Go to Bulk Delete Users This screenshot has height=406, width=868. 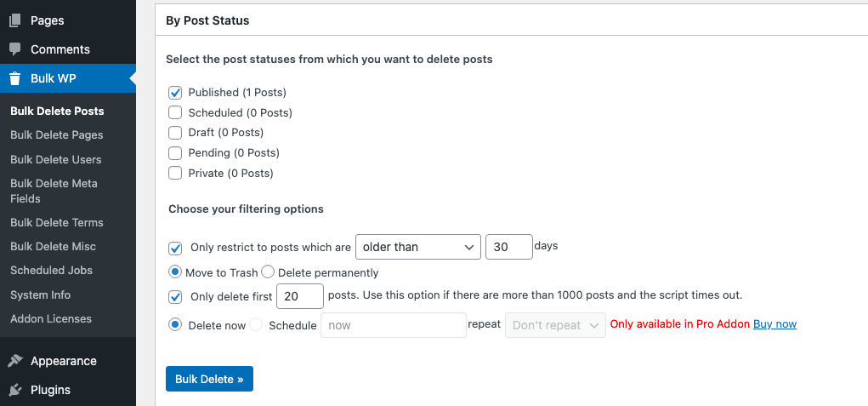point(56,159)
